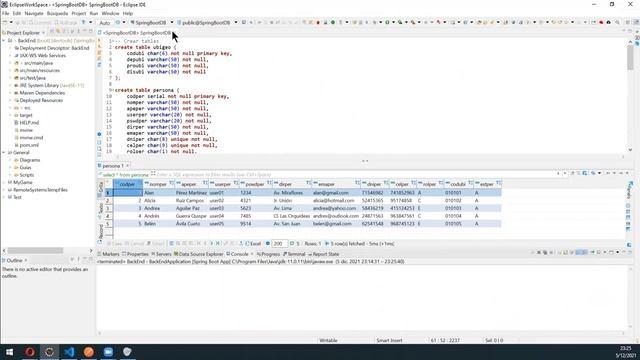Expand the Scripts folder under General
640x360 pixels.
tap(11, 175)
